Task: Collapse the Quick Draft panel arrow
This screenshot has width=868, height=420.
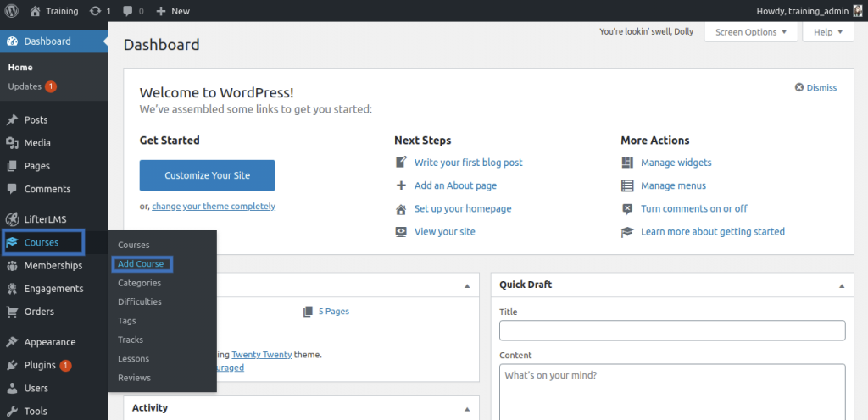Action: tap(842, 286)
